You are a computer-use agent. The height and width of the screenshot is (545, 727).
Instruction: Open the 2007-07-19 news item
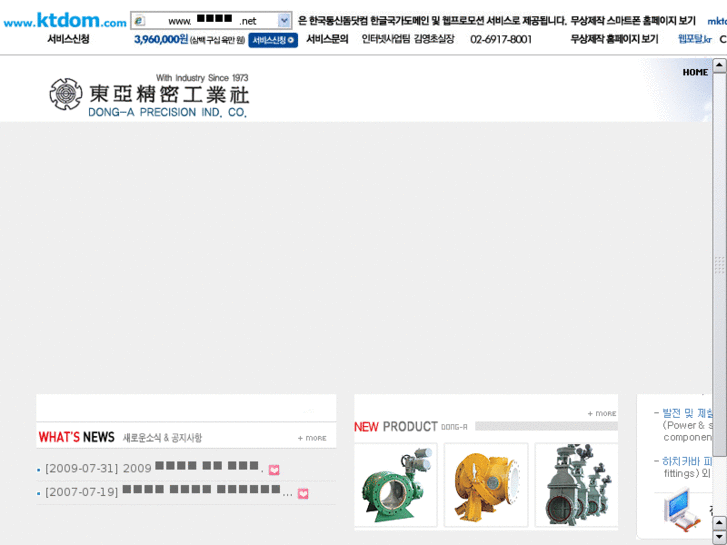168,492
